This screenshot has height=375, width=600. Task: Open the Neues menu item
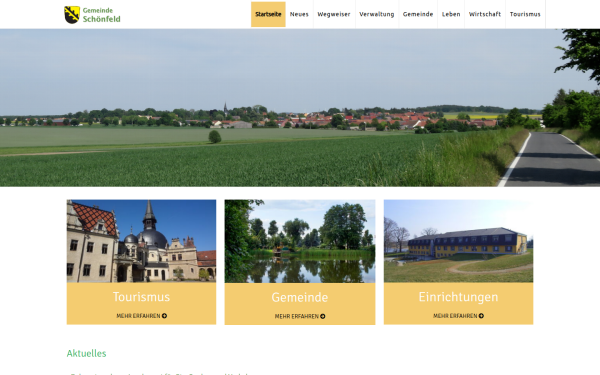[299, 14]
